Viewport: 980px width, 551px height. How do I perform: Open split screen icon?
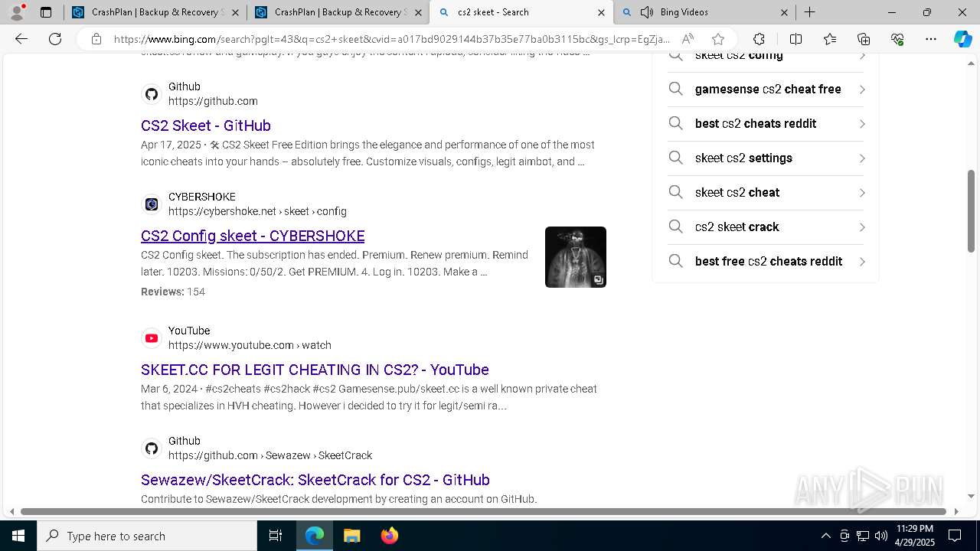tap(795, 39)
